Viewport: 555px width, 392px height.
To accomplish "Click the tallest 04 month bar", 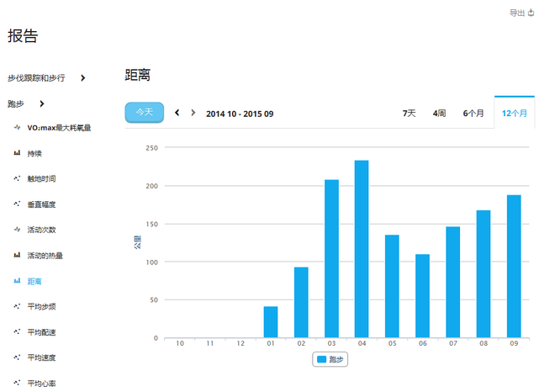I will (x=362, y=249).
